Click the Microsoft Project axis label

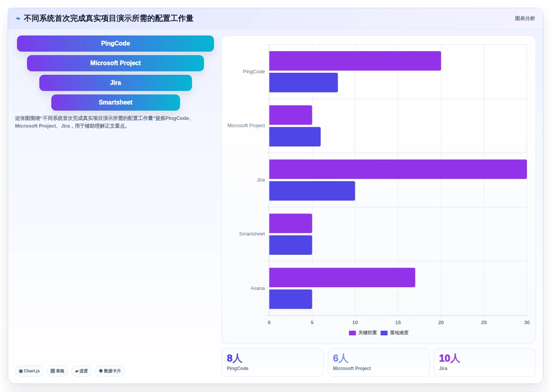[x=246, y=126]
